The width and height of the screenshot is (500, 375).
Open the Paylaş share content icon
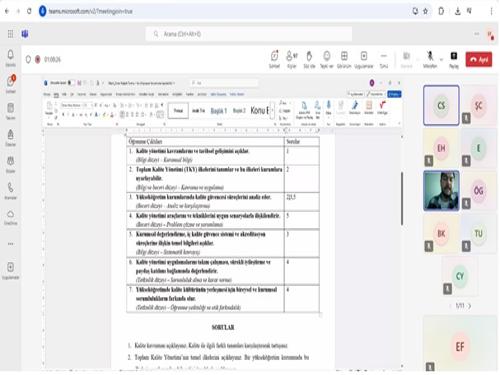454,59
